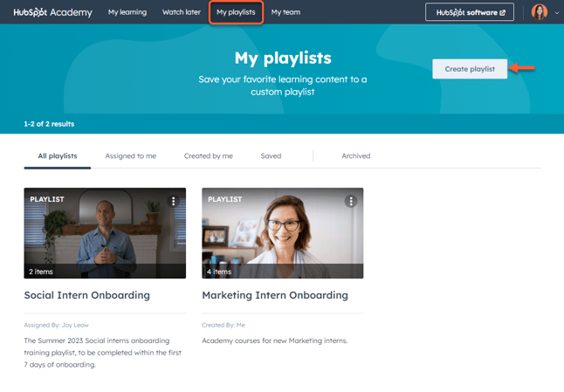Open the Archived tab
The height and width of the screenshot is (392, 564).
coord(355,155)
